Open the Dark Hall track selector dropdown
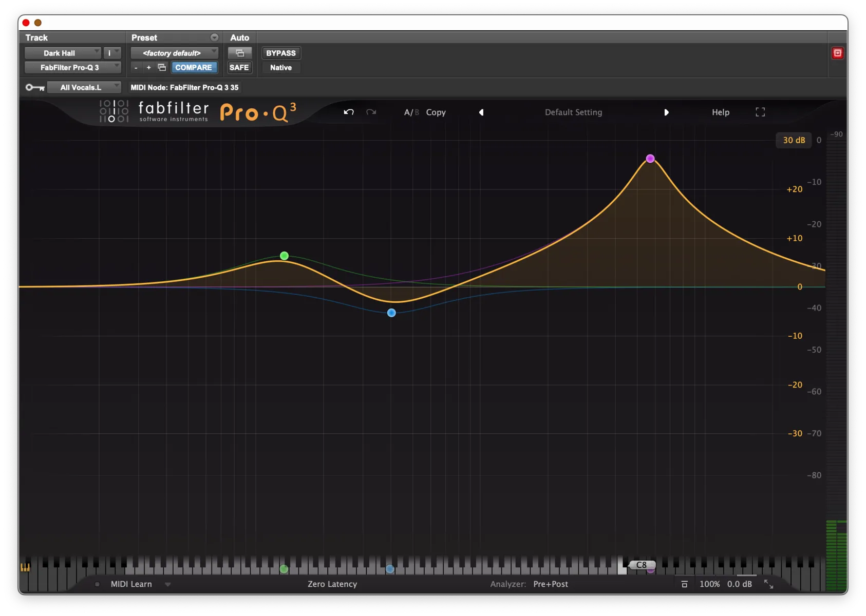Viewport: 866px width, 616px height. point(63,53)
